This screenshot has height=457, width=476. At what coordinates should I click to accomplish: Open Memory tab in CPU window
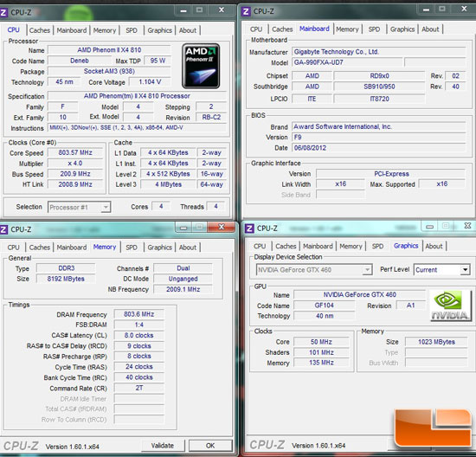click(105, 30)
